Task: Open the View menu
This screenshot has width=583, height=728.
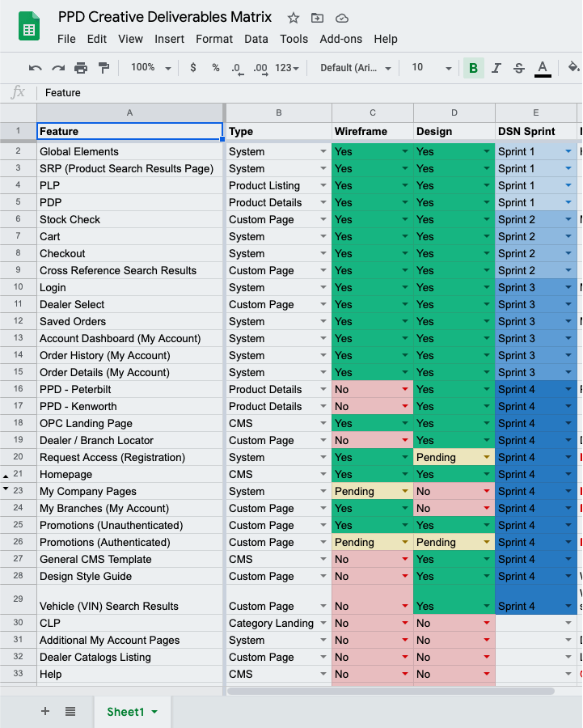Action: click(x=130, y=39)
